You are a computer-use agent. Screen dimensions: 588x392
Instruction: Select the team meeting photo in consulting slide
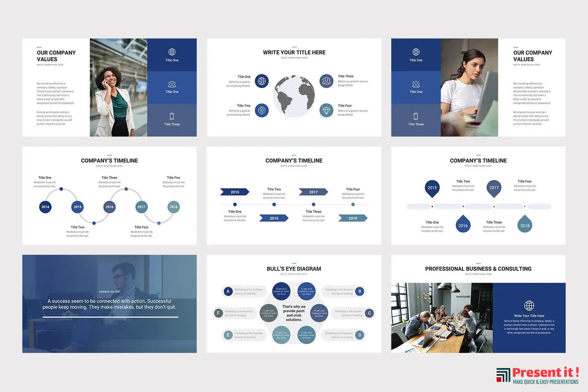(442, 318)
